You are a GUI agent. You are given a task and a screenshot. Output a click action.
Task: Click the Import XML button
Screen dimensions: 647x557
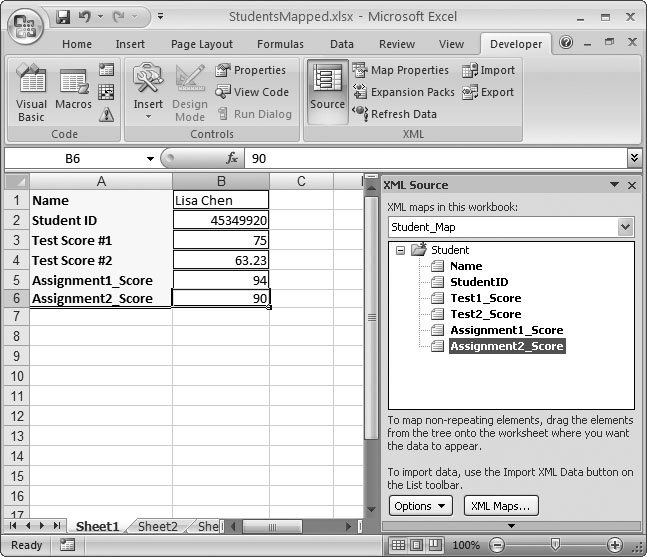(488, 70)
